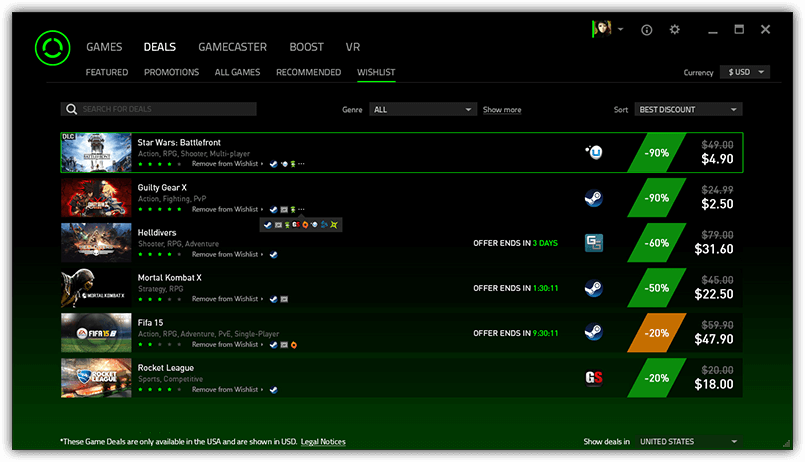Open the Sort BEST DISCOUNT dropdown
Image resolution: width=805 pixels, height=462 pixels.
tap(688, 109)
